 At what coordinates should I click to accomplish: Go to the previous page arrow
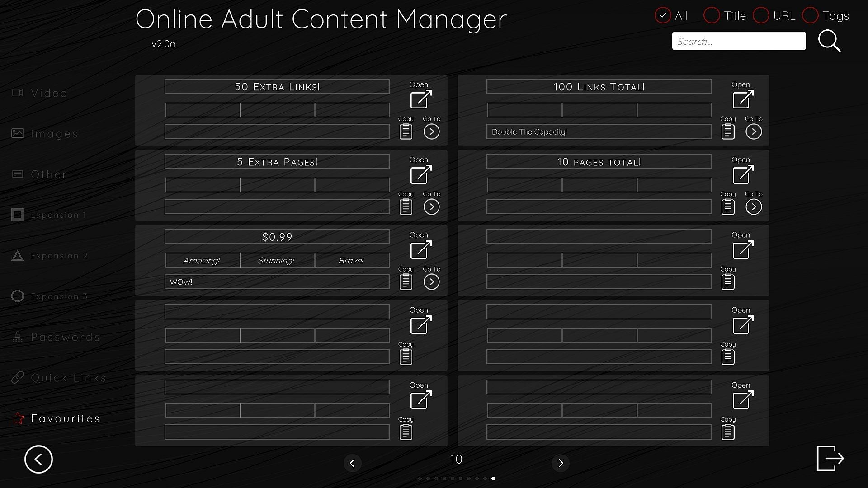(x=352, y=463)
